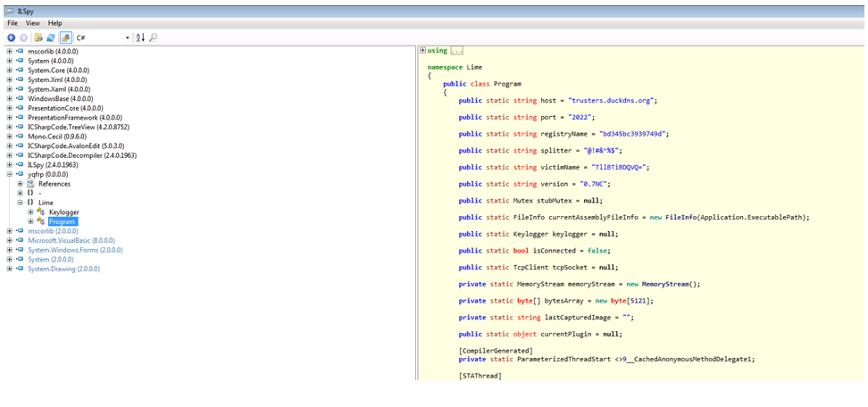The width and height of the screenshot is (868, 407).
Task: Select System.Drawing (2.0.0.0) label
Action: point(63,268)
